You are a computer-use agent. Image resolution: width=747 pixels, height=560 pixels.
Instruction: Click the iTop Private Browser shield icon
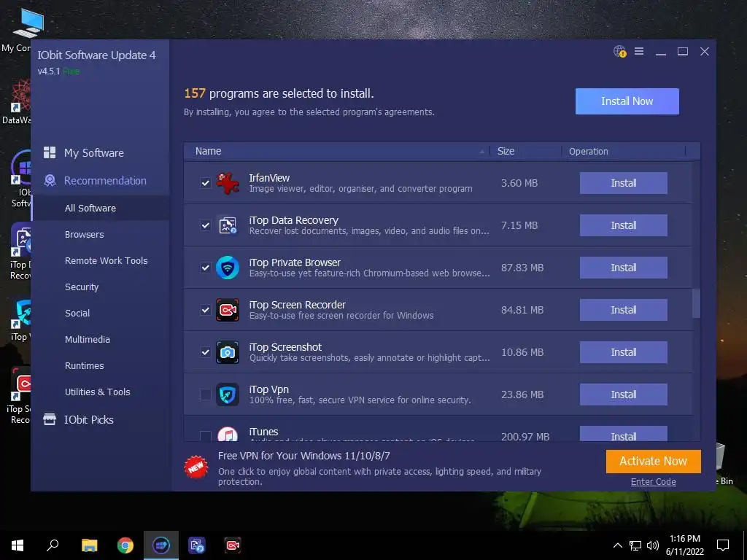[228, 268]
